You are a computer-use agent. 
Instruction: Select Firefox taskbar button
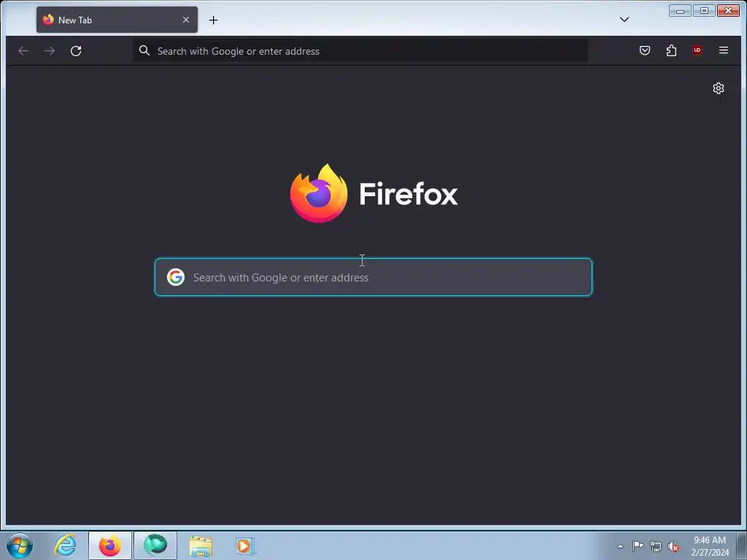tap(110, 545)
